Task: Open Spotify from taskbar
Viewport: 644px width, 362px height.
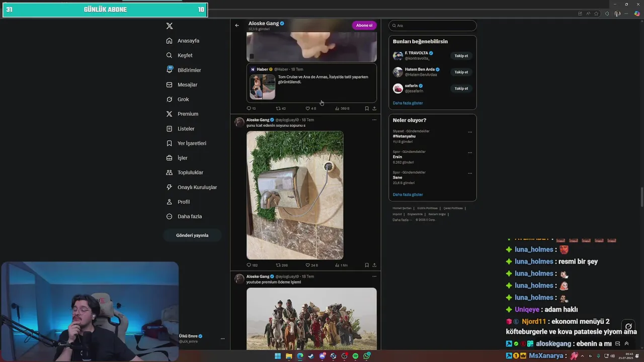Action: click(x=355, y=356)
